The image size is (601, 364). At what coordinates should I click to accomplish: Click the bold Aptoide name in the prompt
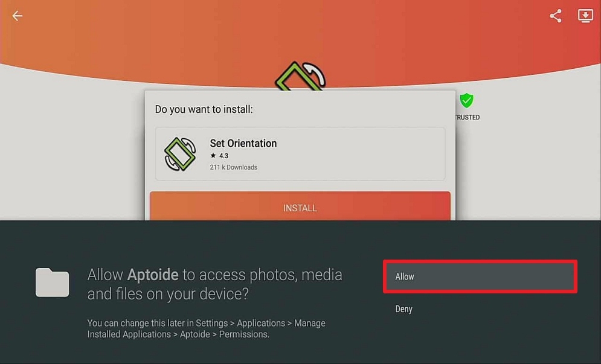[153, 275]
